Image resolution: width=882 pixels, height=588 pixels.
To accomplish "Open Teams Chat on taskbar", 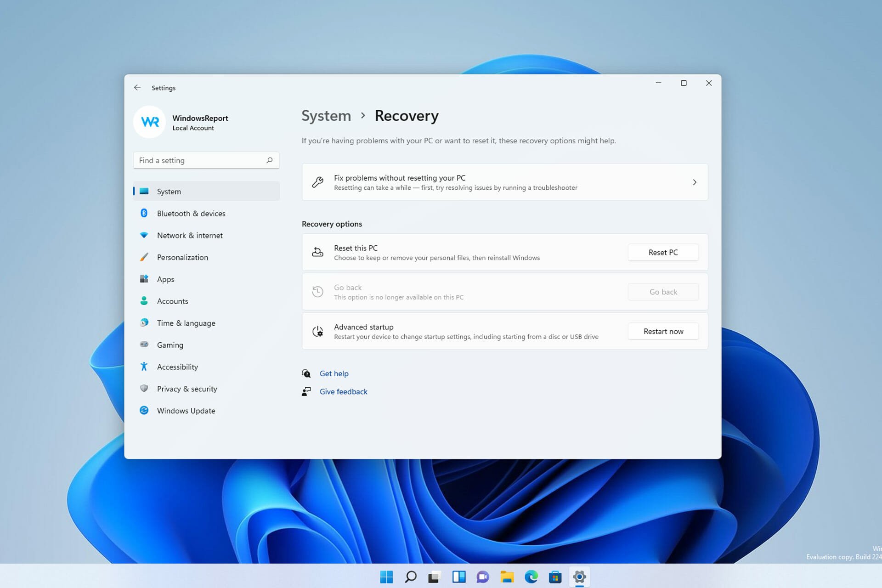I will point(483,577).
